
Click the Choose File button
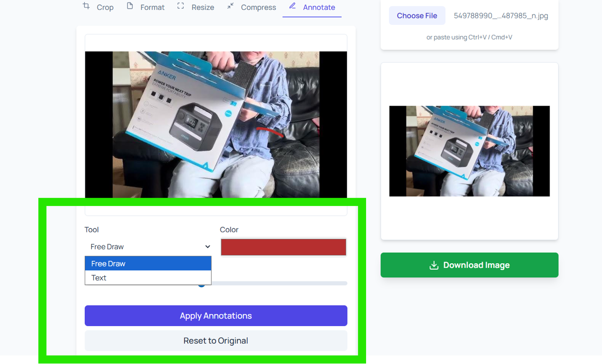[x=417, y=15]
